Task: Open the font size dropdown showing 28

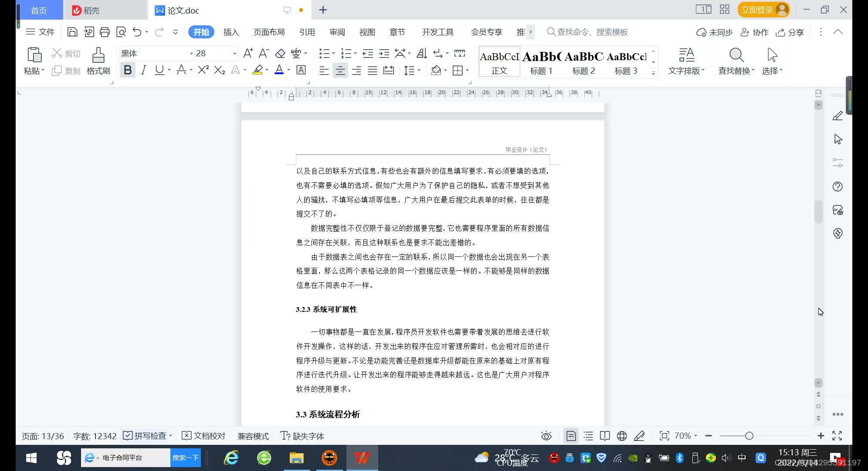Action: 234,53
